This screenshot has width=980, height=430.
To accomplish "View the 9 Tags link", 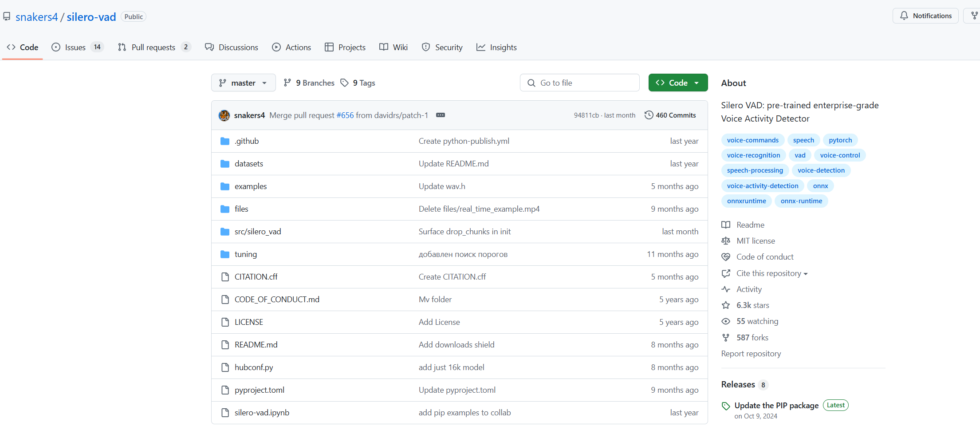I will tap(358, 83).
